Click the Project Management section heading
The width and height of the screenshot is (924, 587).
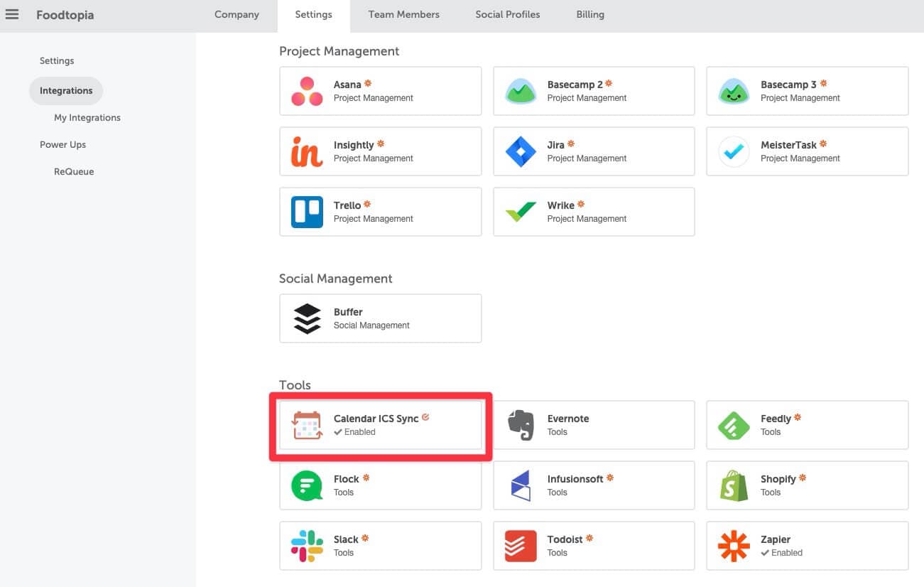click(x=339, y=51)
